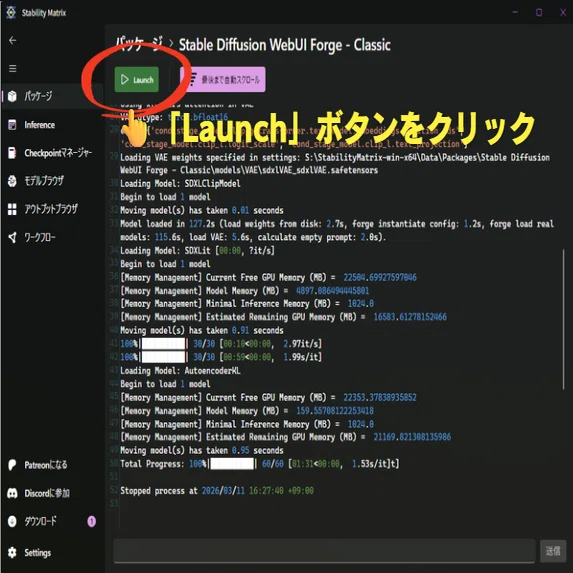Click the downloads notification badge

[x=91, y=521]
